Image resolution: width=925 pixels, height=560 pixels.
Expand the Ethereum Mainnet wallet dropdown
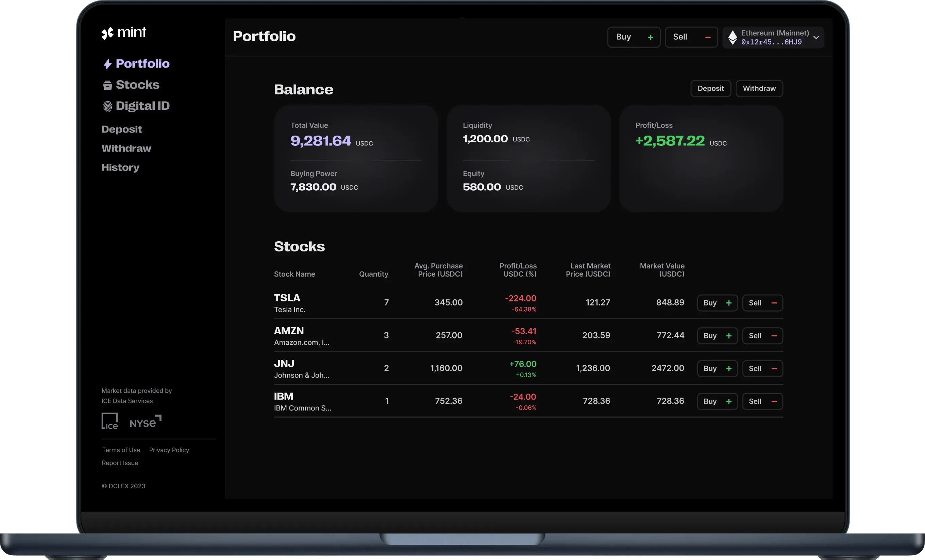[816, 37]
